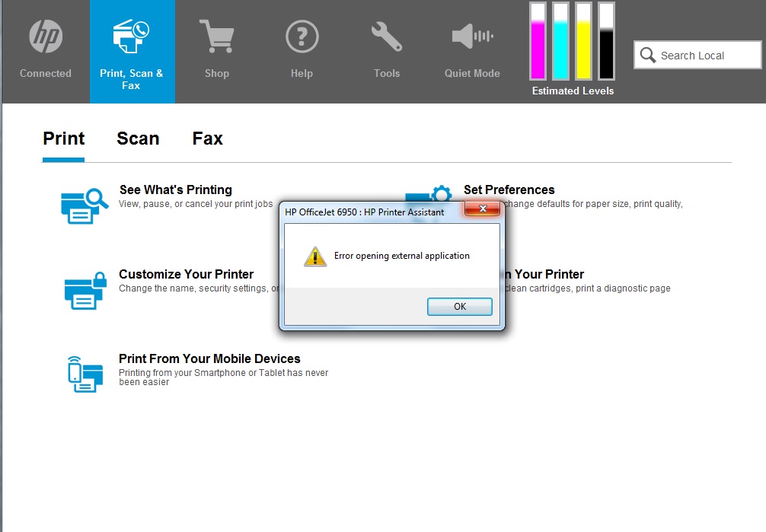Open Set Preferences link
The width and height of the screenshot is (766, 532).
(x=509, y=190)
